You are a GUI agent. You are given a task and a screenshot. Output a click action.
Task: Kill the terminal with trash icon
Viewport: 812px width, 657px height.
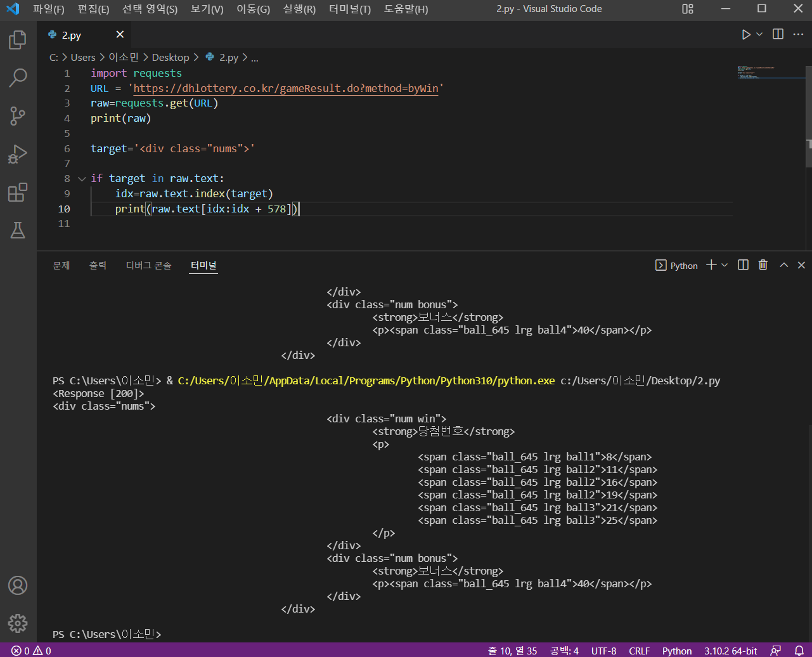(763, 265)
